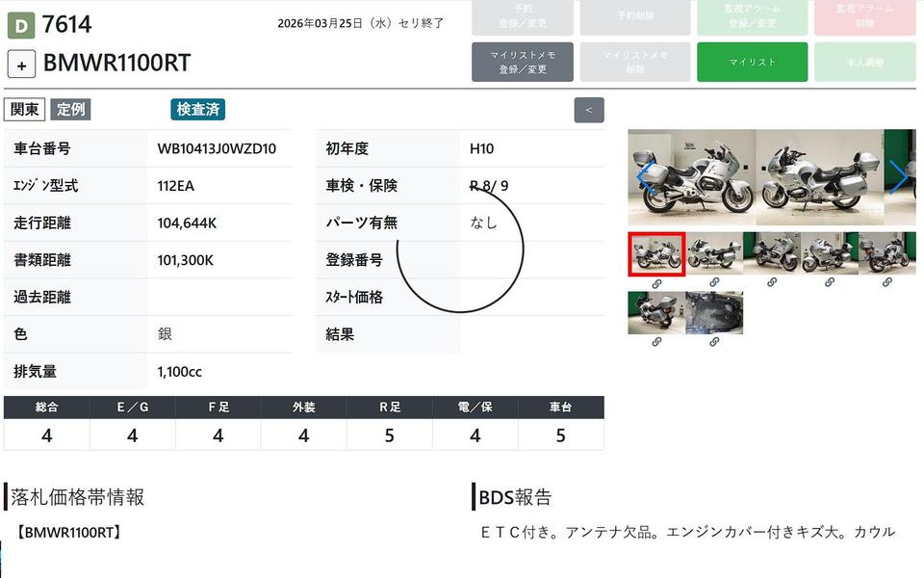Select the 関東 region tag
Screen dimensions: 924x578
pos(24,110)
